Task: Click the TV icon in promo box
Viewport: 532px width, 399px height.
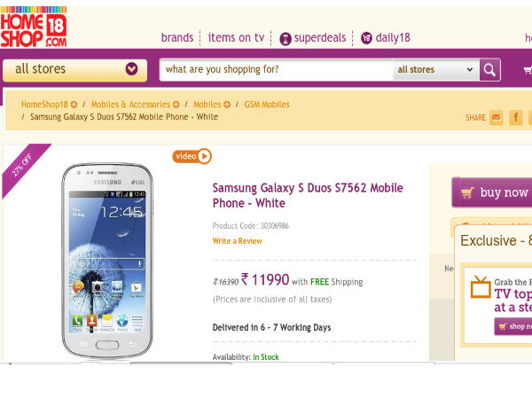Action: coord(481,286)
